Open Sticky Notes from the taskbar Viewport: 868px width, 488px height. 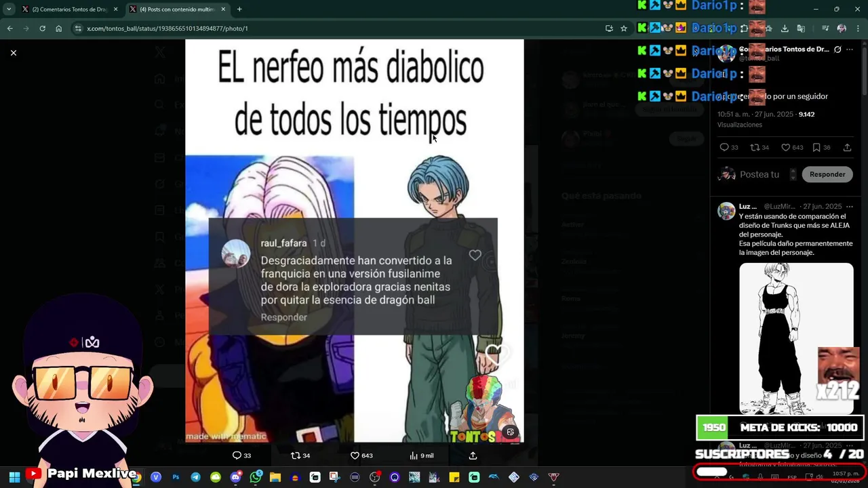(x=454, y=477)
